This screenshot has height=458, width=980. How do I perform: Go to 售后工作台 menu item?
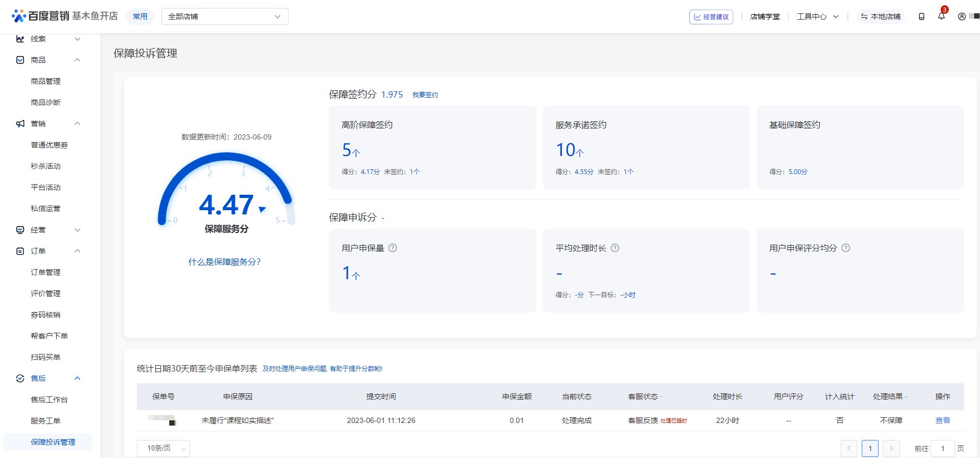tap(49, 400)
